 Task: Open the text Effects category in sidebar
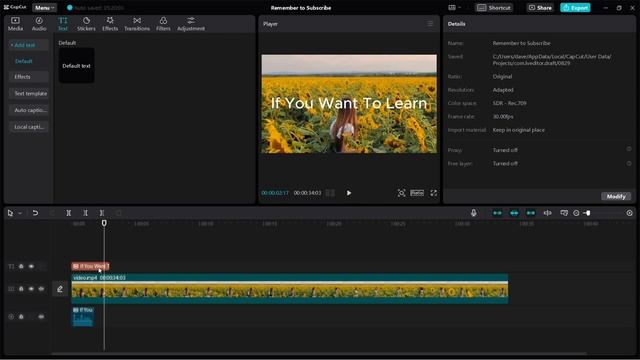click(x=29, y=77)
